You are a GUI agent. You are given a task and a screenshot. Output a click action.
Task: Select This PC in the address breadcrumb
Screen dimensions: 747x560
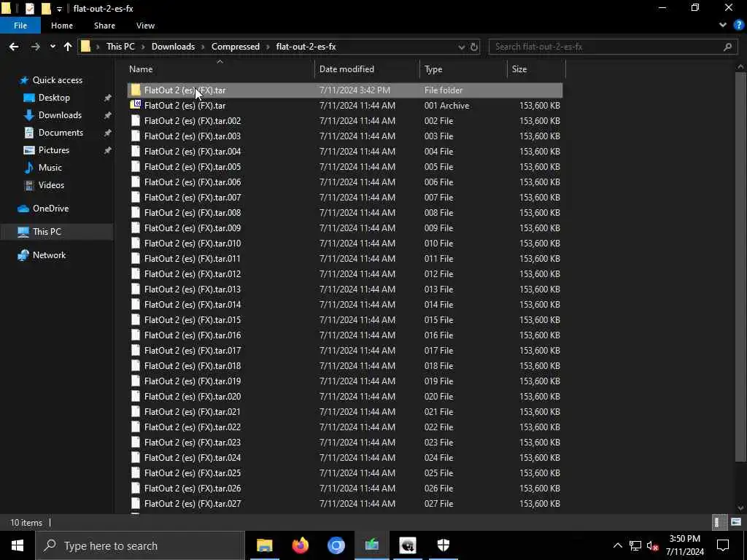120,47
